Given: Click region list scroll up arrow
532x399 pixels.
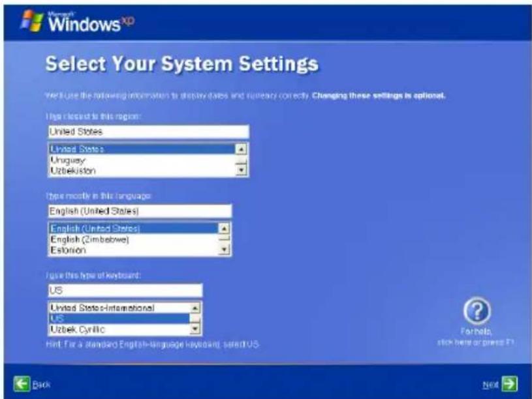Looking at the screenshot, I should pyautogui.click(x=241, y=149).
